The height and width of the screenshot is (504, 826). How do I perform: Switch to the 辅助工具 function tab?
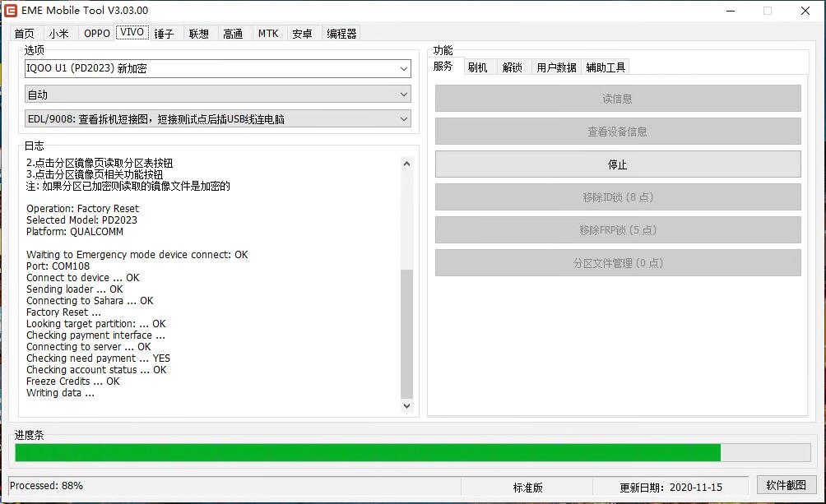pos(606,67)
